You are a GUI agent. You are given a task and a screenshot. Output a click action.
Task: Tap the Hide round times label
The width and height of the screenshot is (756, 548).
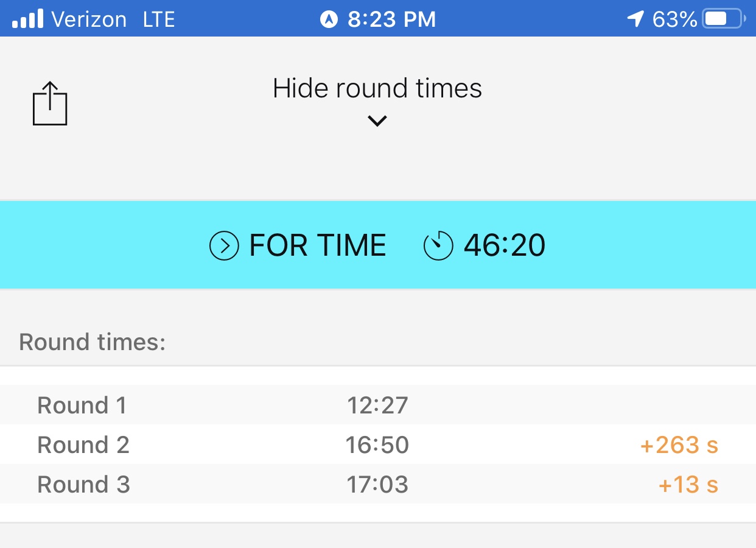tap(377, 88)
